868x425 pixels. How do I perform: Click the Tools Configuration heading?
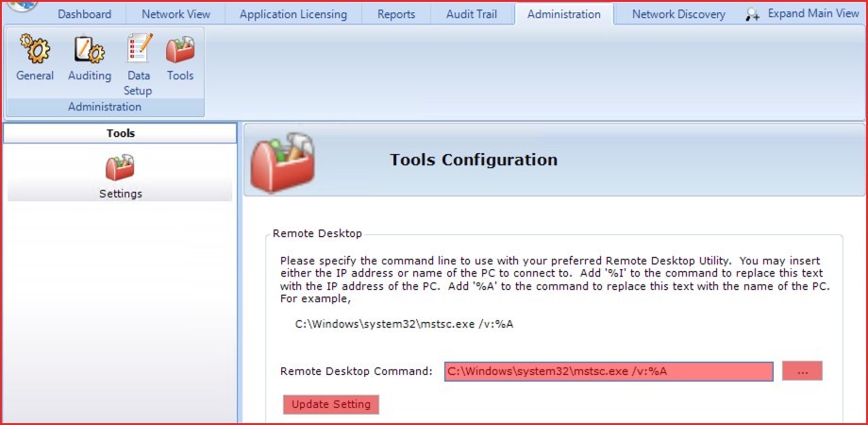[474, 160]
